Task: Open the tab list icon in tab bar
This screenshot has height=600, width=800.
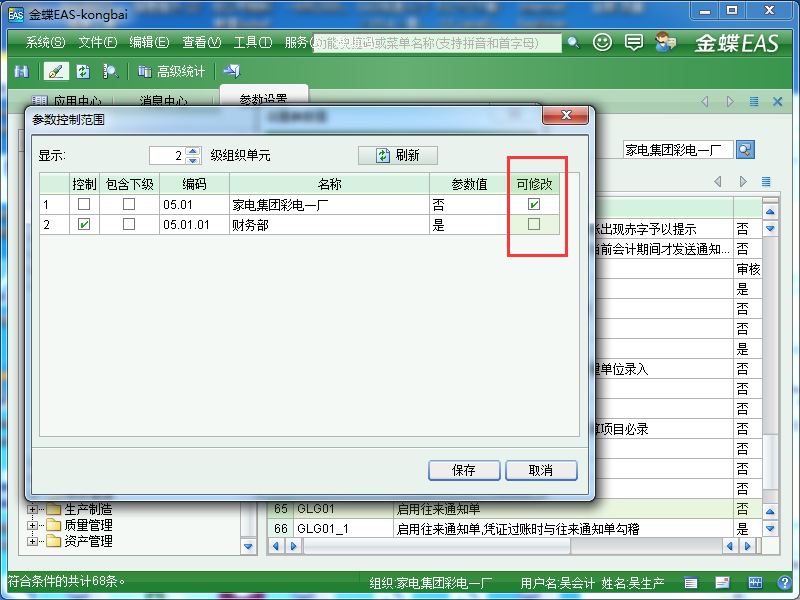Action: click(x=754, y=102)
